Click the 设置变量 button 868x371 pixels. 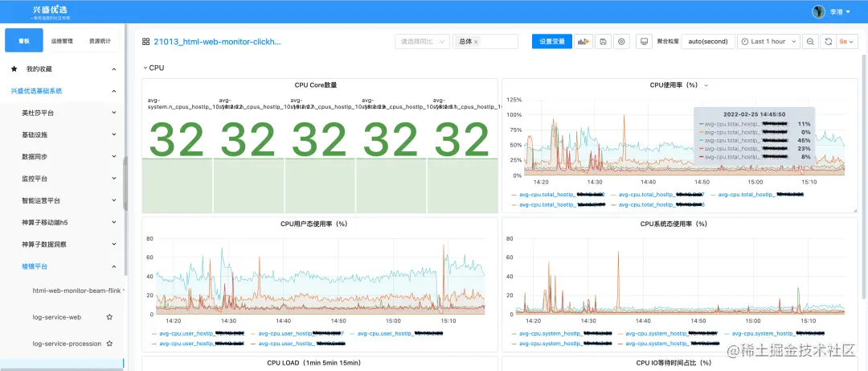(x=552, y=42)
